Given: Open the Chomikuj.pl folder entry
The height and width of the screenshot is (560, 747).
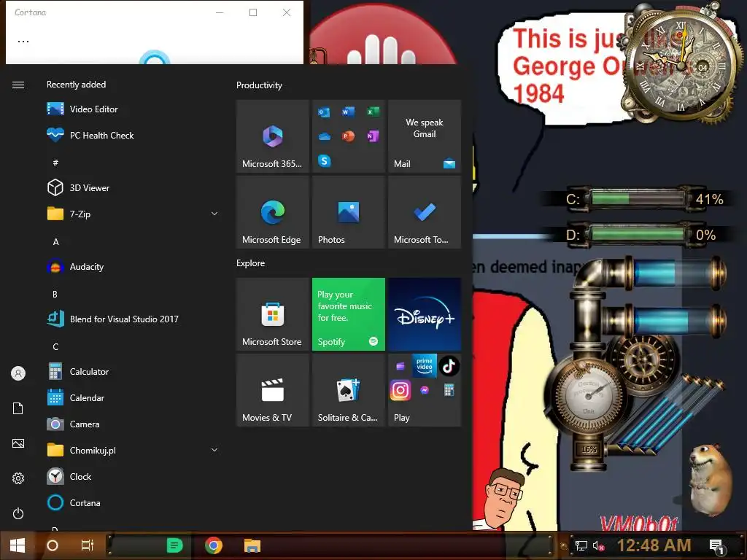Looking at the screenshot, I should [133, 450].
